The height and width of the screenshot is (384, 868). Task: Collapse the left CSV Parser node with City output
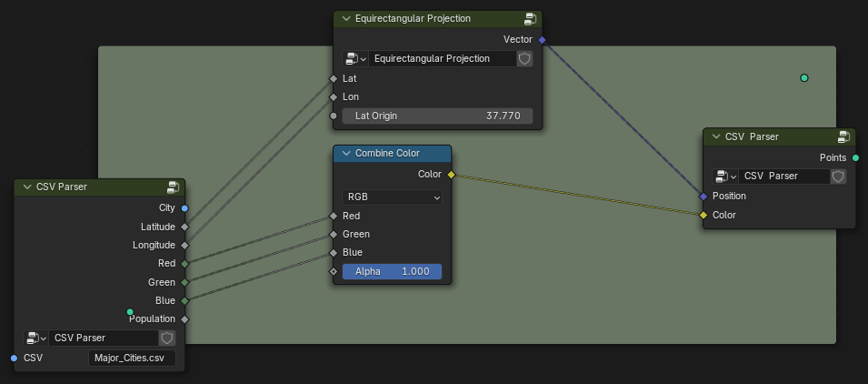point(27,187)
